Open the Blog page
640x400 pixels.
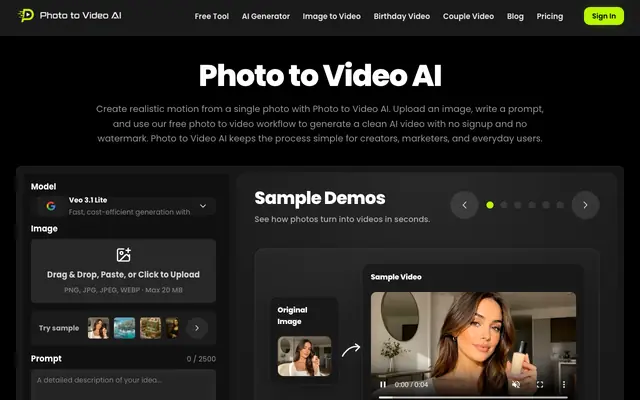pyautogui.click(x=515, y=16)
